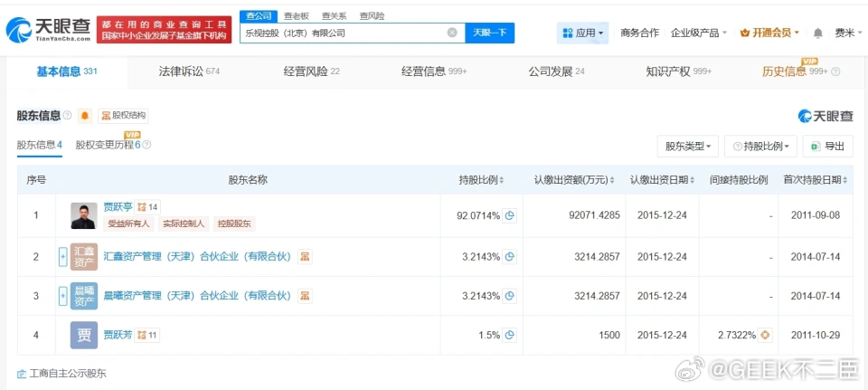Open the 经营风险 22 tab

pos(312,71)
